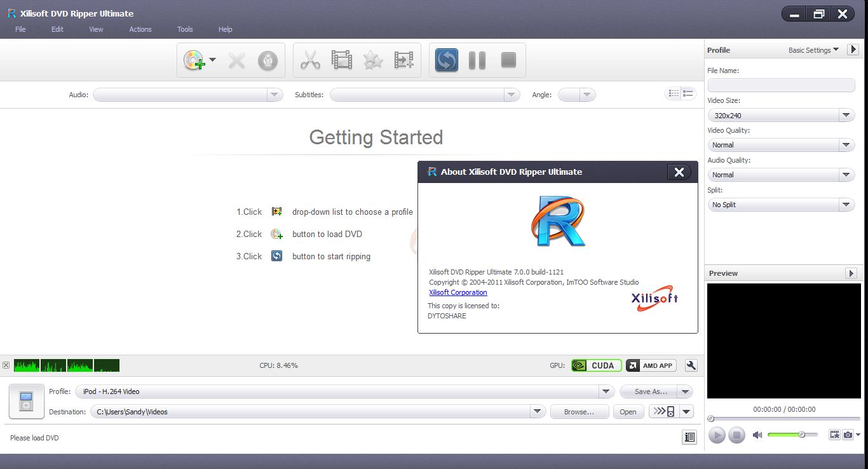Select the Clip scissors tool
The image size is (868, 469).
pos(310,60)
